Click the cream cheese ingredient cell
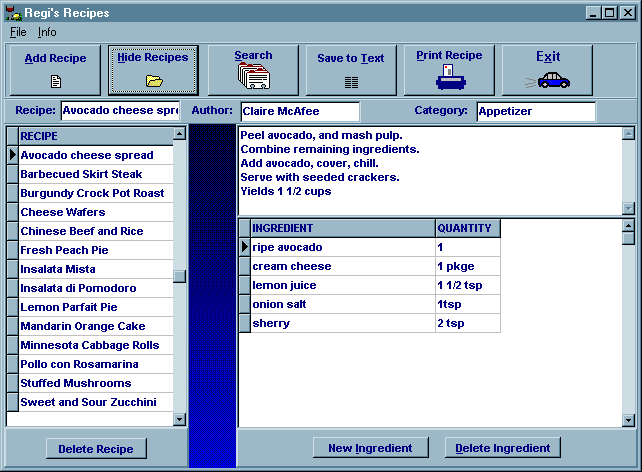 tap(343, 266)
